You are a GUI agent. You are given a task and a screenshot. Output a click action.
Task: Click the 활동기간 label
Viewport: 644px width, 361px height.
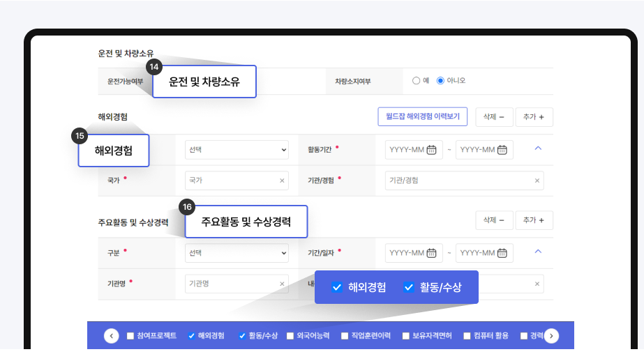320,150
